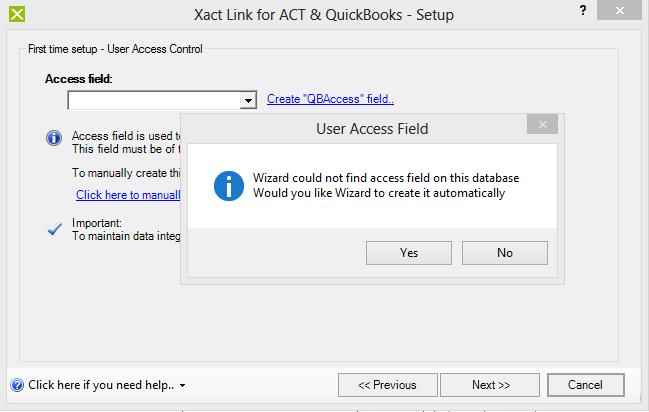
Task: Proceed with the Next >> button
Action: (490, 385)
